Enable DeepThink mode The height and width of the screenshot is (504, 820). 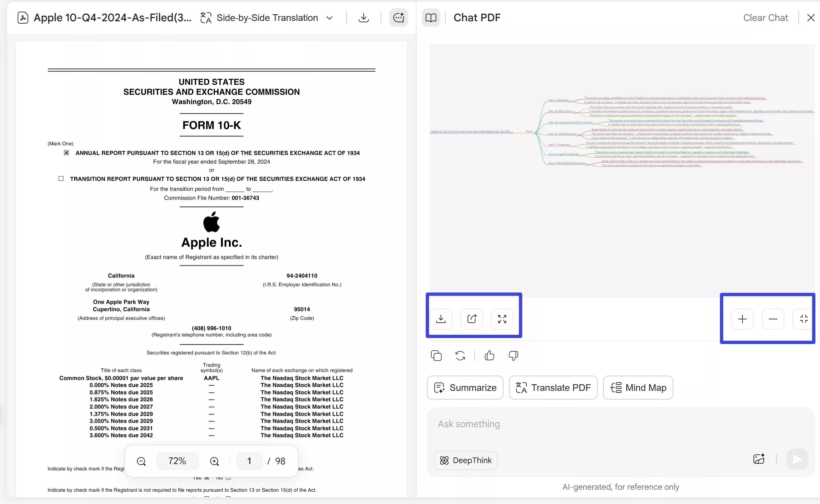pos(465,460)
